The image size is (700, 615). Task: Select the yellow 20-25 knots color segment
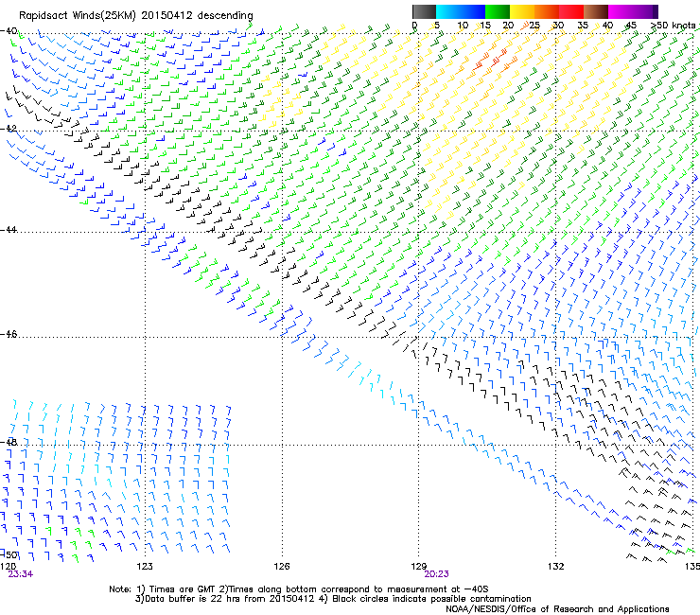(522, 11)
